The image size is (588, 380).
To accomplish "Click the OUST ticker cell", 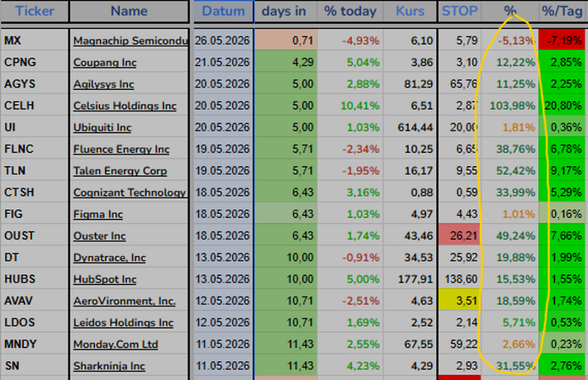I will pyautogui.click(x=35, y=236).
